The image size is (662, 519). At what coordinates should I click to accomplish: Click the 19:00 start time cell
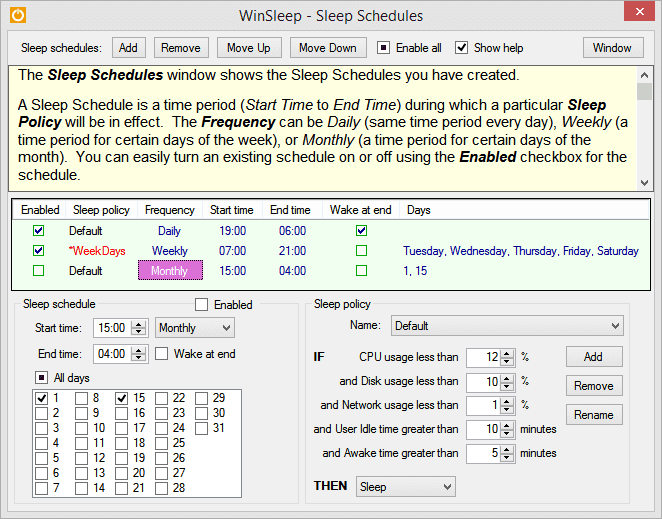click(233, 231)
